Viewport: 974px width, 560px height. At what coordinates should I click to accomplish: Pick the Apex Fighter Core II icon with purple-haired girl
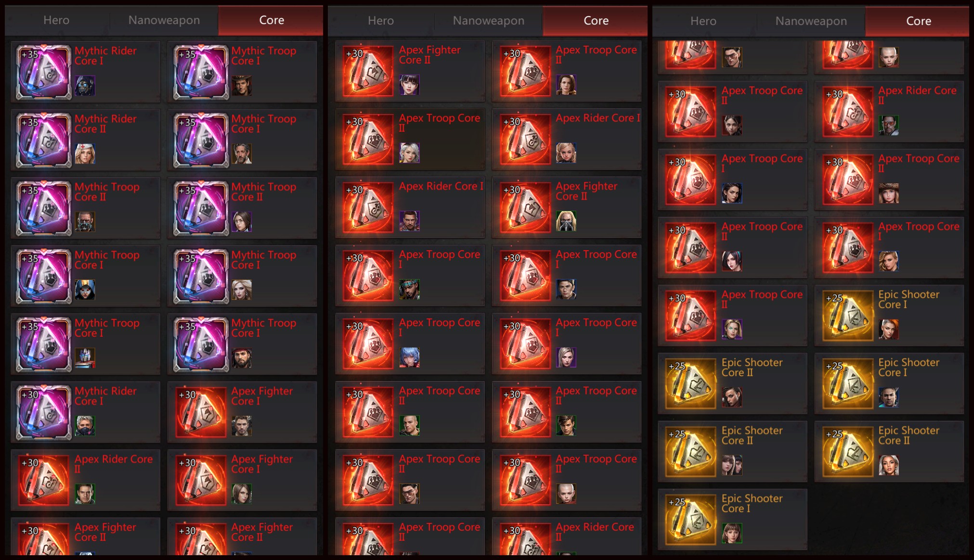(x=368, y=71)
